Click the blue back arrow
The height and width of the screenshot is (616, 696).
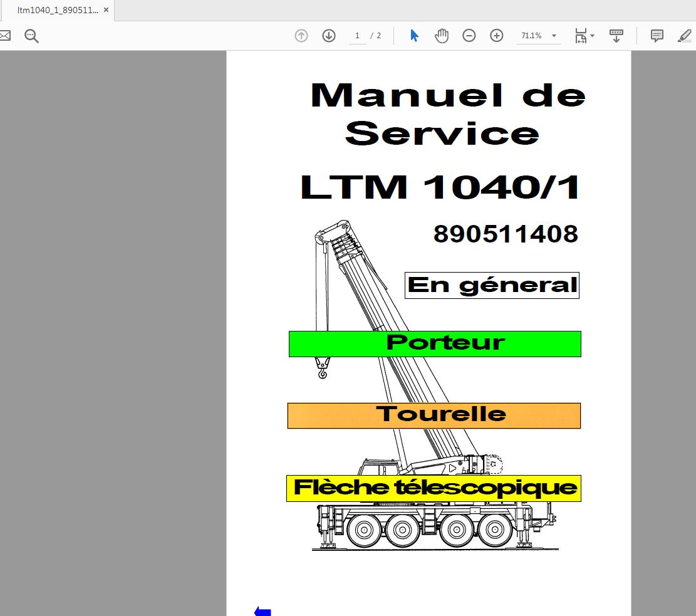pyautogui.click(x=262, y=611)
